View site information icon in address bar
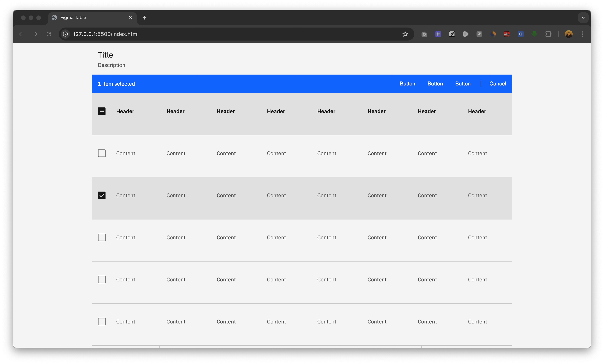 point(65,34)
